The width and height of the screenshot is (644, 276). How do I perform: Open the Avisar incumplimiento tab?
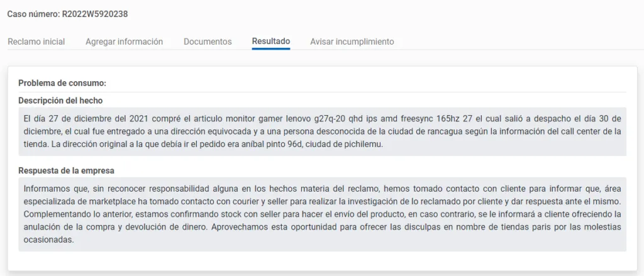click(x=352, y=41)
